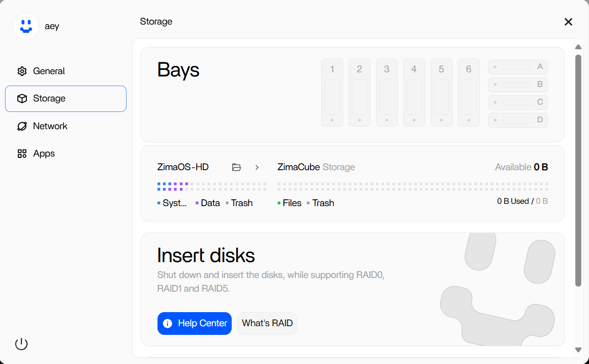Select SSD slot D
589x364 pixels.
(x=518, y=120)
